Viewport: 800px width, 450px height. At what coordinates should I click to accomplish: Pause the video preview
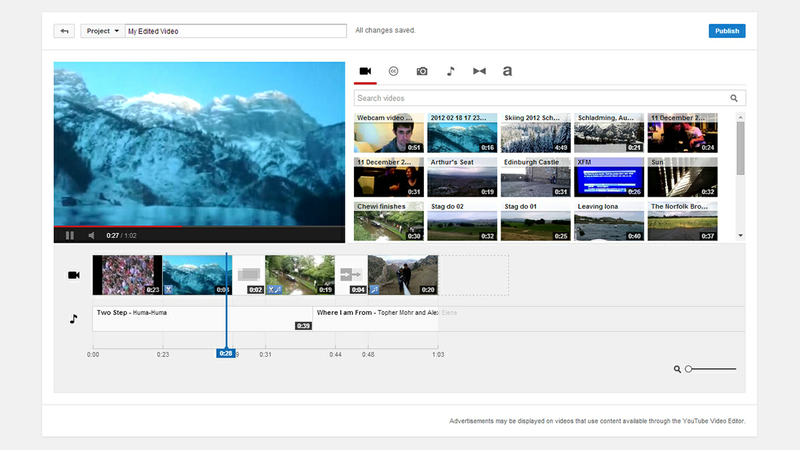pos(70,235)
